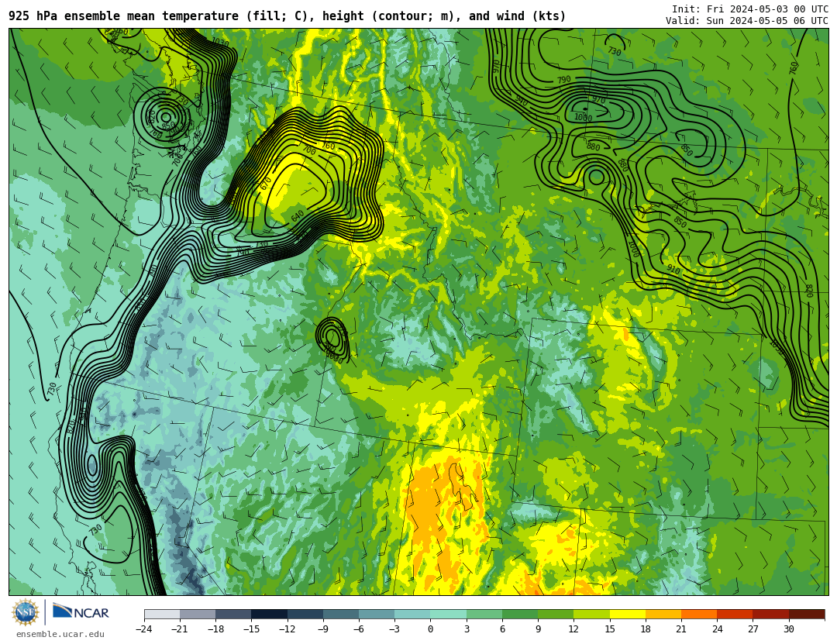Image resolution: width=837 pixels, height=644 pixels.
Task: Open the ensemble.ucar.edu link text
Action: coord(60,635)
